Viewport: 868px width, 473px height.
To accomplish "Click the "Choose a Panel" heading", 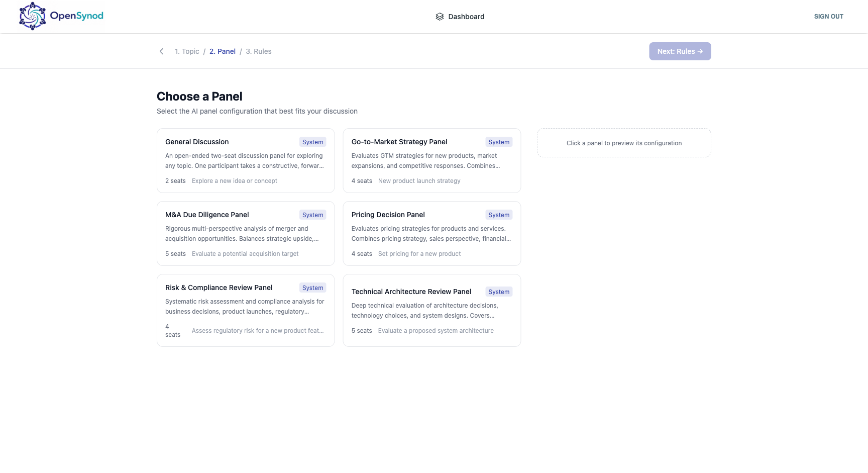I will pyautogui.click(x=199, y=97).
